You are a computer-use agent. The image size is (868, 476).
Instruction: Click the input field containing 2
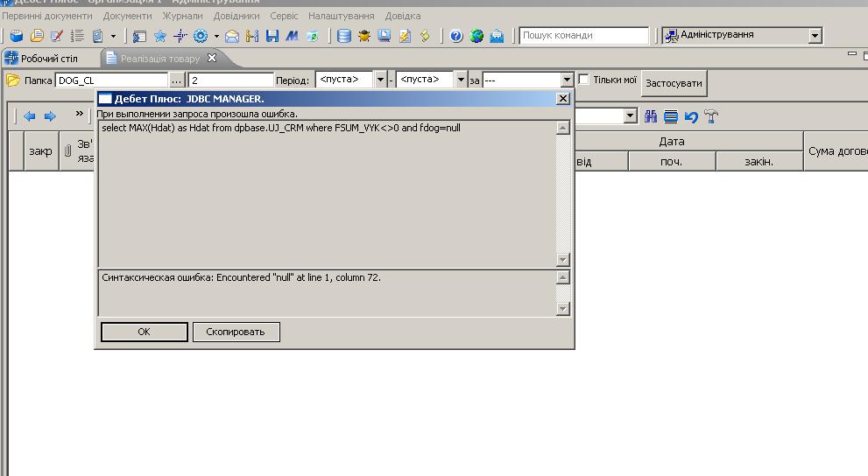(231, 80)
